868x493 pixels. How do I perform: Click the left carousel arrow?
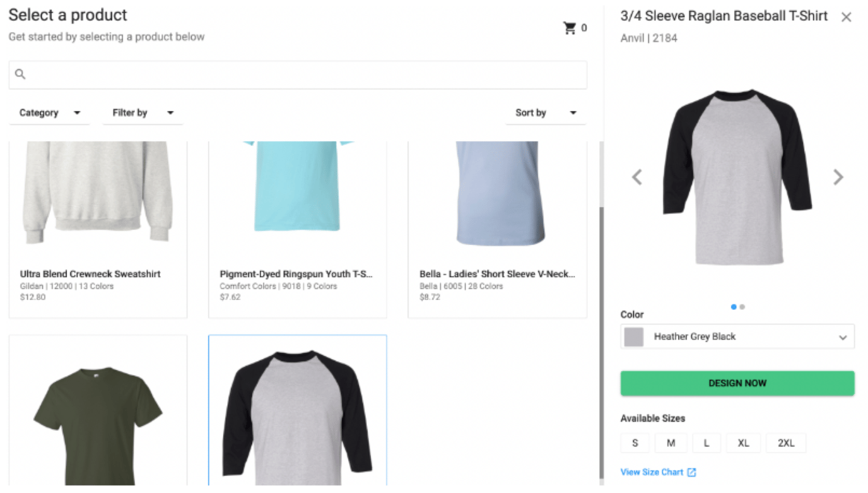[x=636, y=177]
